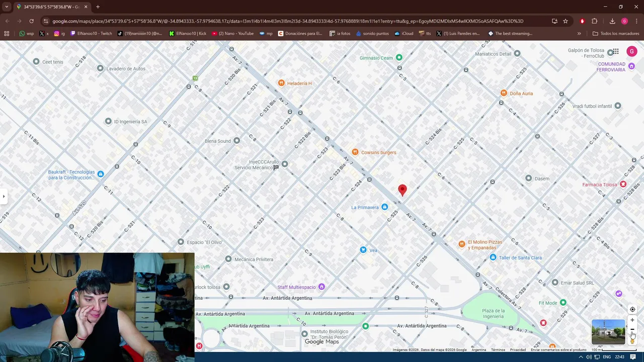The image size is (644, 362).
Task: Reload the page with the refresh button
Action: [31, 21]
